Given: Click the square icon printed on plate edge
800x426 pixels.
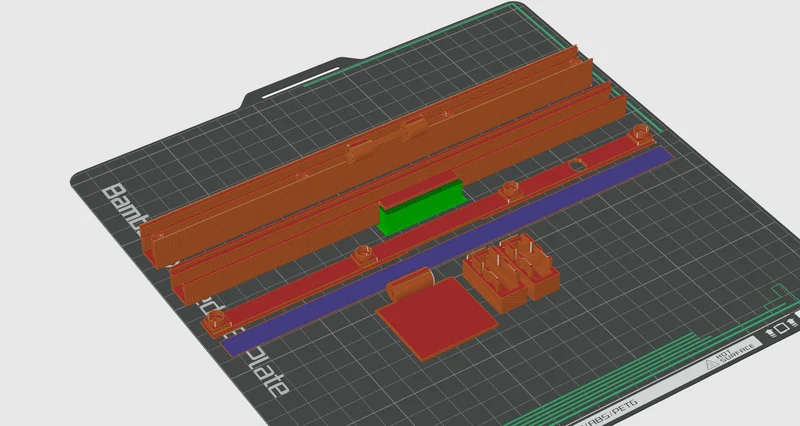Looking at the screenshot, I should point(781,329).
